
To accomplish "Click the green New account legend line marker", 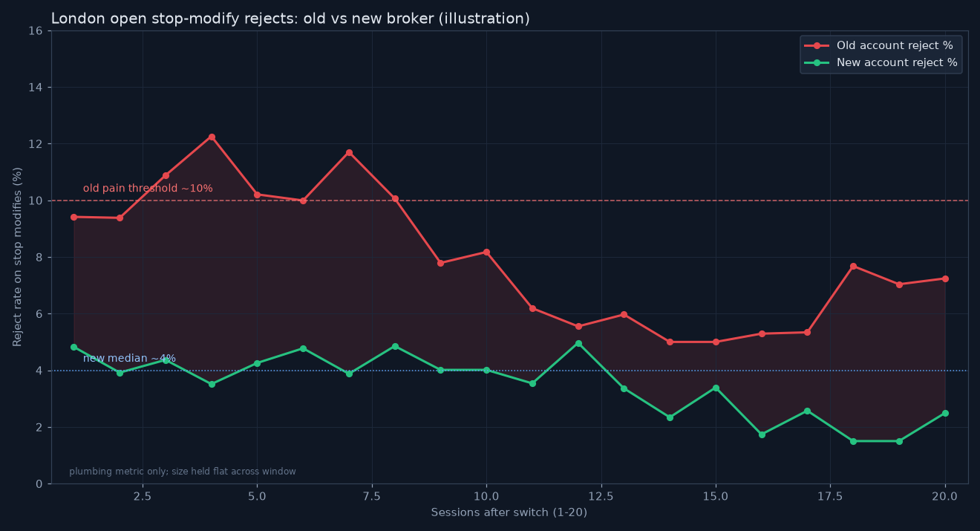I will [x=817, y=63].
